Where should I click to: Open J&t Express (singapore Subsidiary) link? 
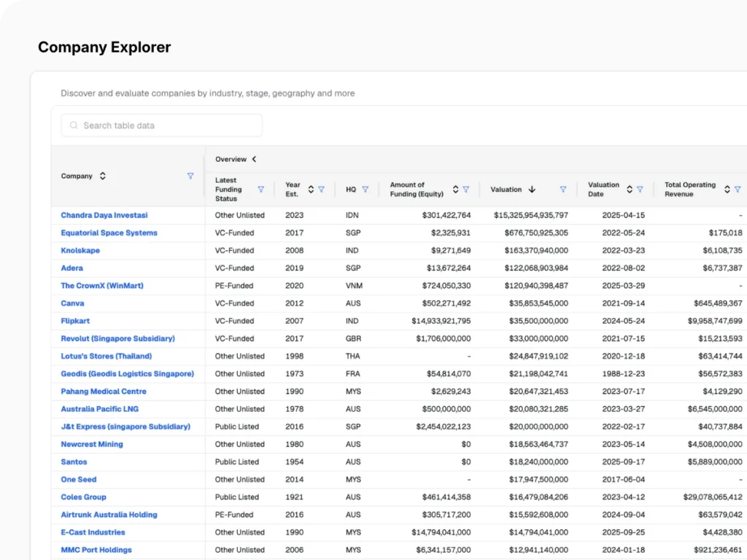point(125,427)
